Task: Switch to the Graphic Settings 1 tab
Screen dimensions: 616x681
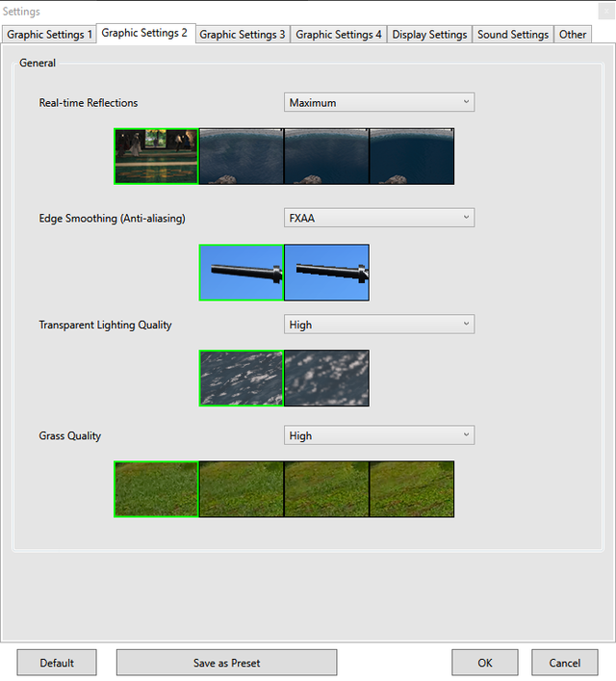Action: 50,35
